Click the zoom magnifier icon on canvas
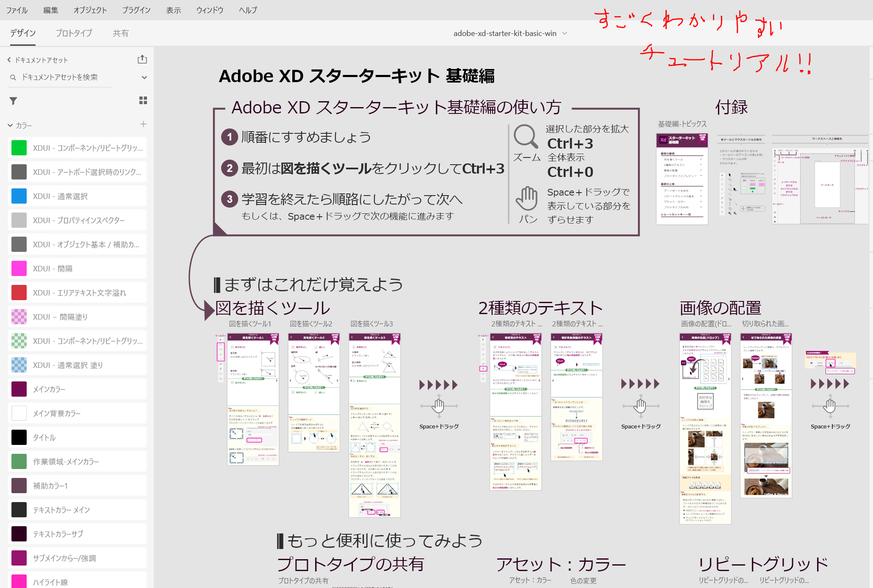The width and height of the screenshot is (873, 588). [525, 137]
